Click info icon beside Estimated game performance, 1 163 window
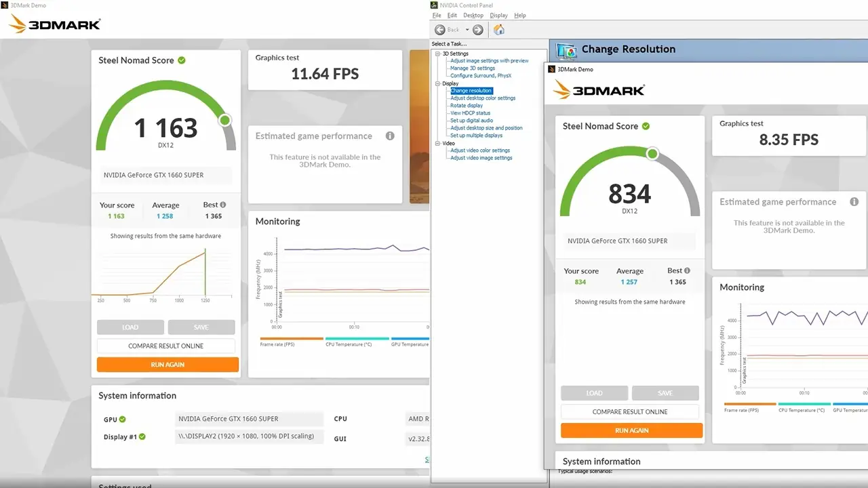 tap(390, 136)
